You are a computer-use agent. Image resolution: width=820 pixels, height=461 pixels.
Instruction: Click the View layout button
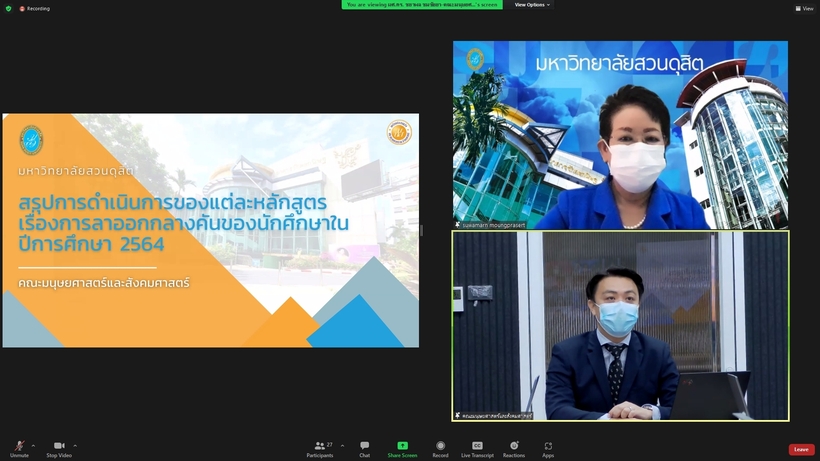coord(804,8)
